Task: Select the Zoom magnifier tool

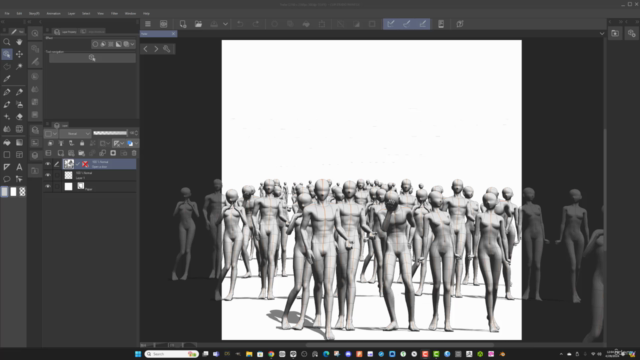Action: click(7, 42)
